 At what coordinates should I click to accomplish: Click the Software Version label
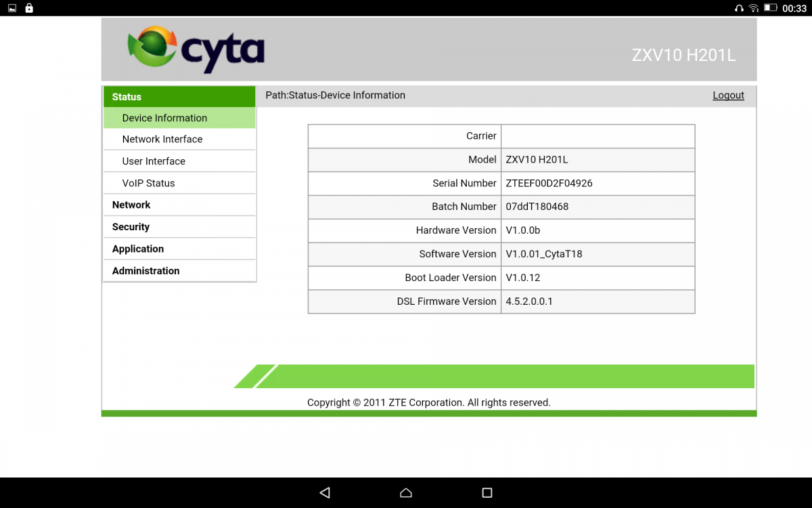click(457, 254)
